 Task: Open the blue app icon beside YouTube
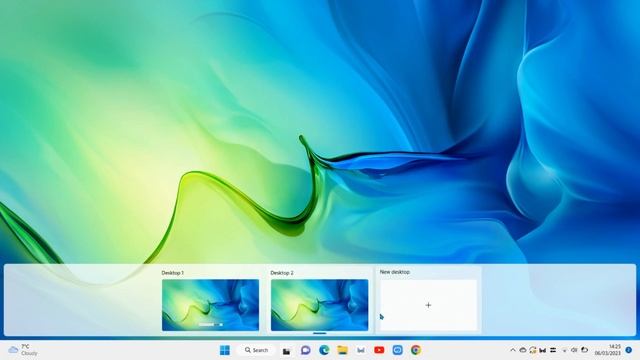click(398, 350)
